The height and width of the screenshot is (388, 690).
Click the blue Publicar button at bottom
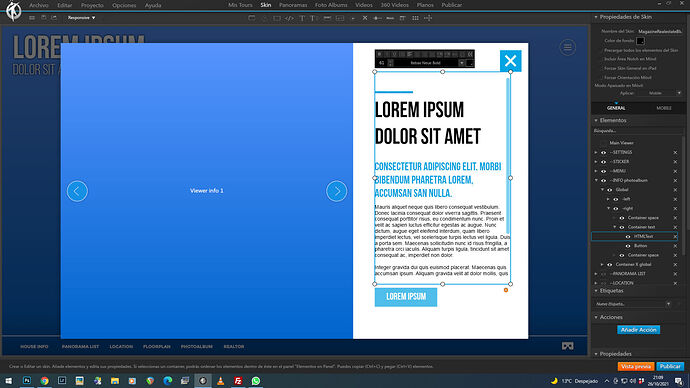(x=670, y=366)
